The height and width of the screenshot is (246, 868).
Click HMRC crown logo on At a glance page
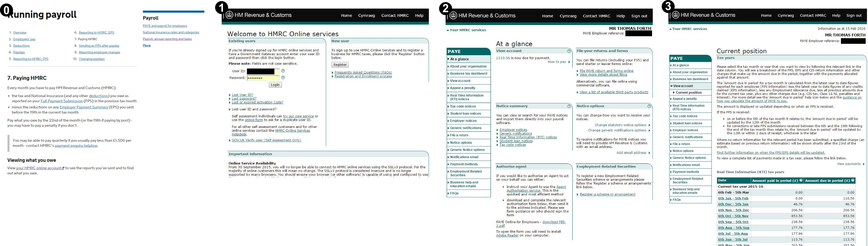[x=453, y=15]
